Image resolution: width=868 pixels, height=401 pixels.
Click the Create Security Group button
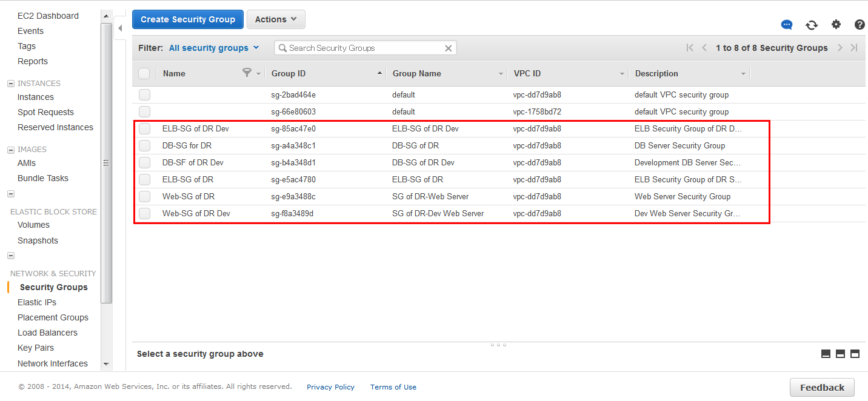point(187,19)
